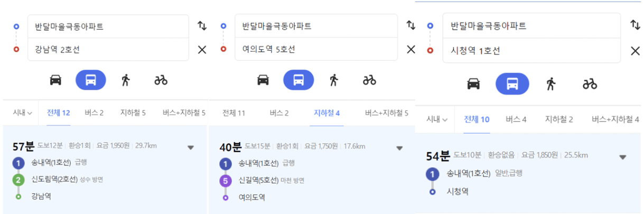Select walking mode in the Yeouido route panel

(333, 80)
